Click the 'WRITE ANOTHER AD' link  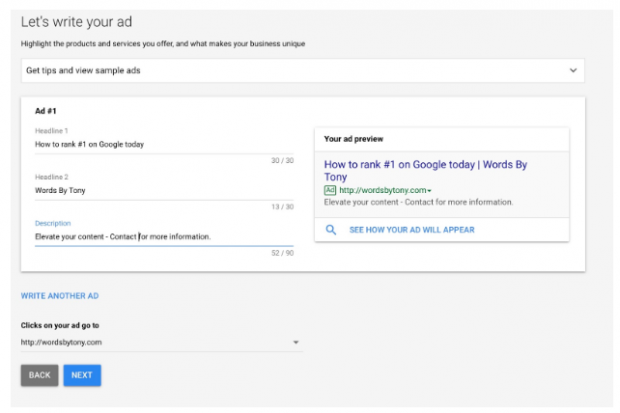[x=60, y=296]
